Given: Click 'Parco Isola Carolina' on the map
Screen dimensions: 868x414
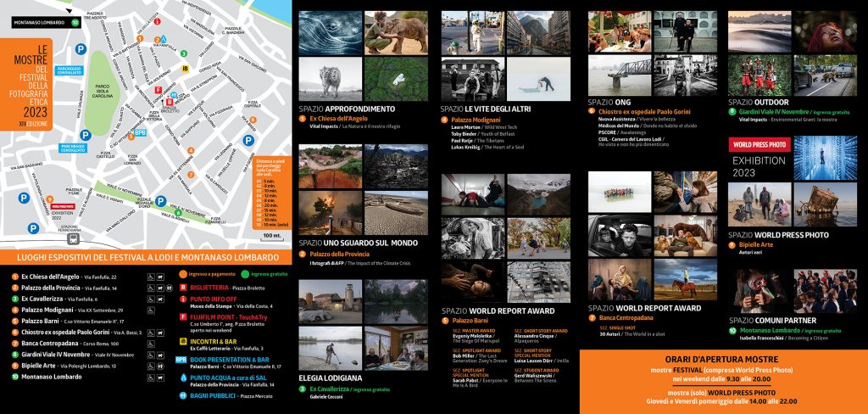Looking at the screenshot, I should point(103,91).
